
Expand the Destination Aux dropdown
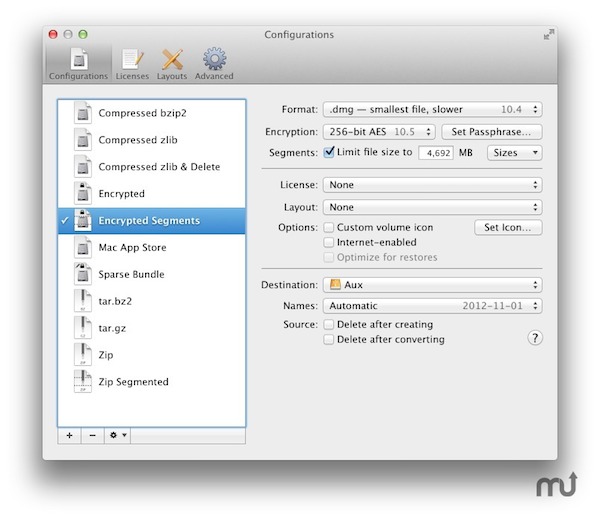432,285
